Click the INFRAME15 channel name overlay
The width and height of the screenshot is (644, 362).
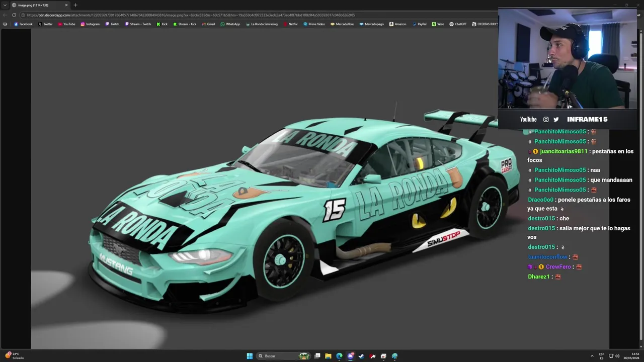point(587,119)
